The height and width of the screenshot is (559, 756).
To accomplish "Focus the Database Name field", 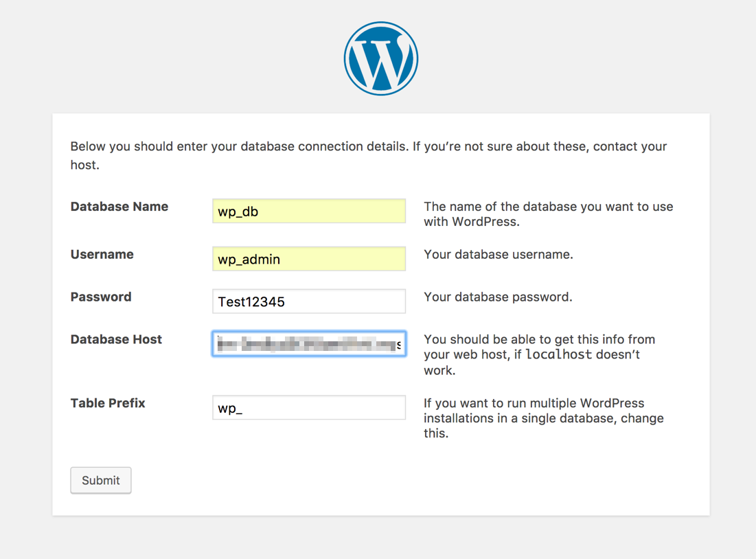I will click(x=309, y=211).
